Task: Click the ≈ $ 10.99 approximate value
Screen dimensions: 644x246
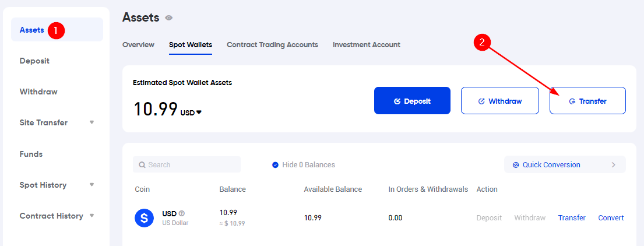Action: coord(232,223)
